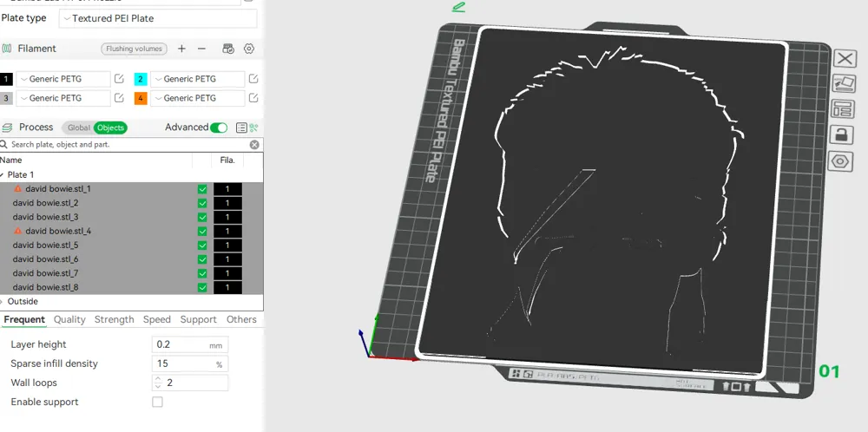Open filament 1 Generic PETG dropdown
868x432 pixels.
[x=63, y=79]
